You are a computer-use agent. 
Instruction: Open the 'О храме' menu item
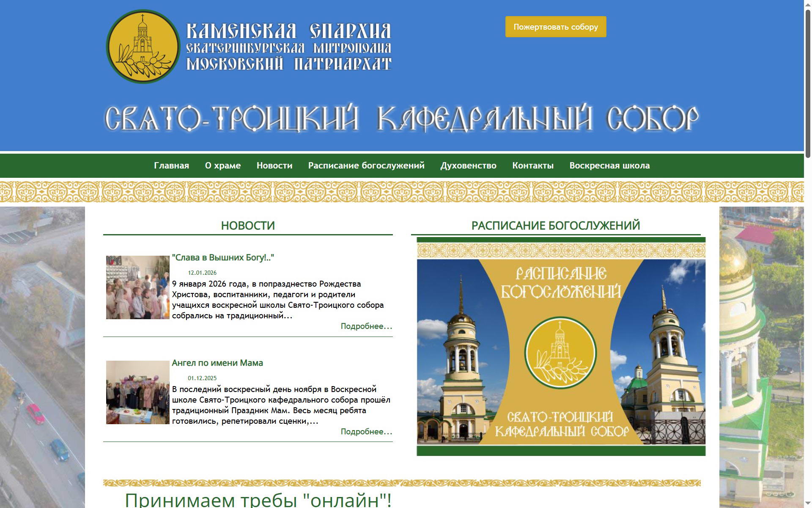pos(222,166)
